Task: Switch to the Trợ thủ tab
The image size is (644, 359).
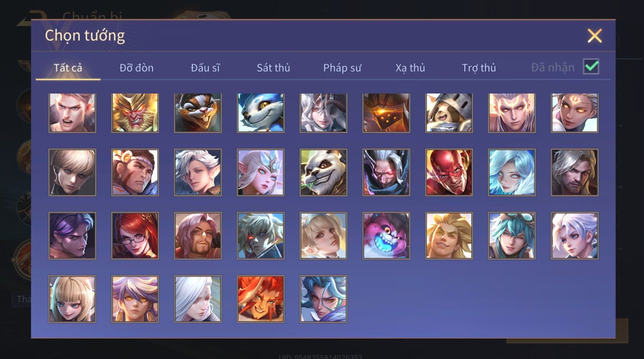Action: (479, 68)
